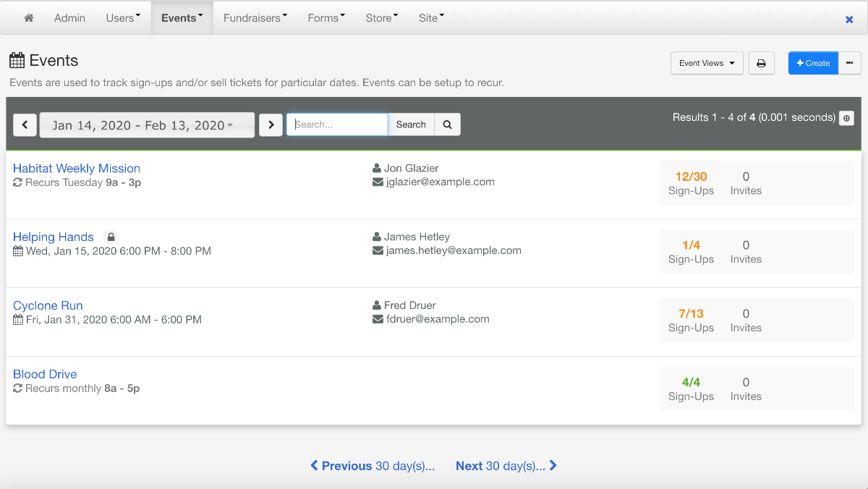Open the Habitat Weekly Mission event

[x=77, y=169]
